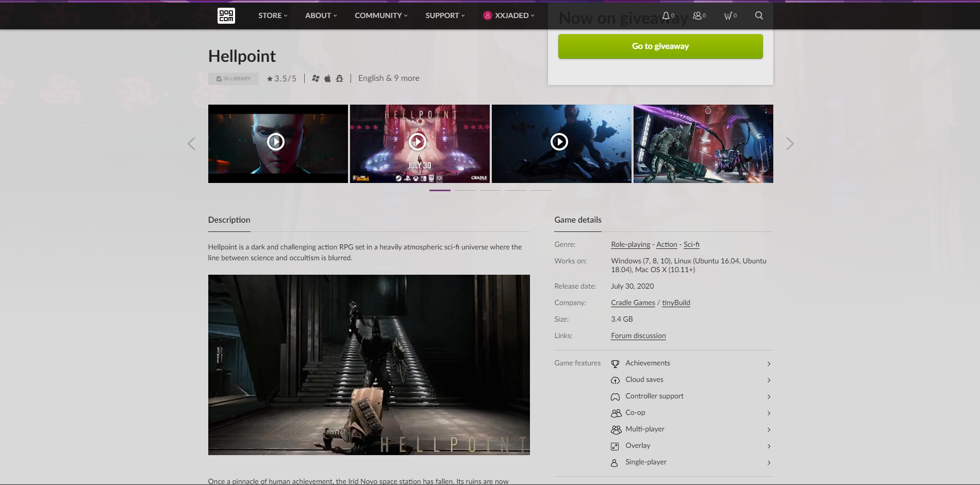
Task: Play the third trailer video
Action: [x=561, y=143]
